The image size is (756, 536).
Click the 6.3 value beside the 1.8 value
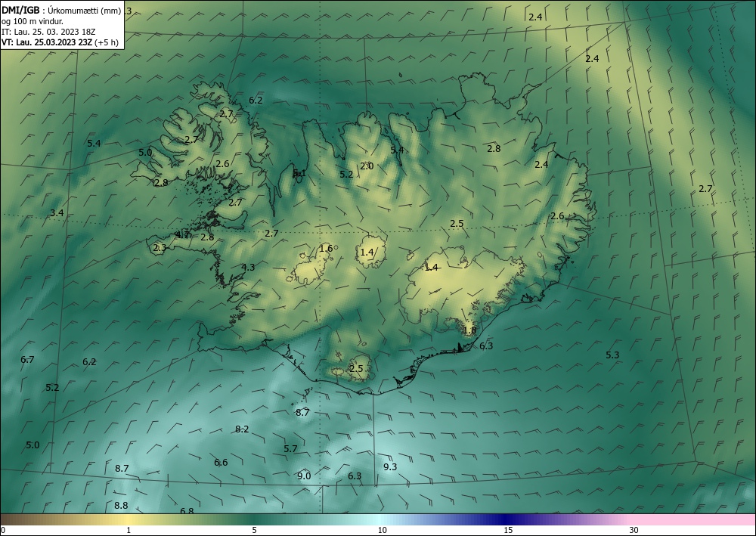(x=486, y=346)
